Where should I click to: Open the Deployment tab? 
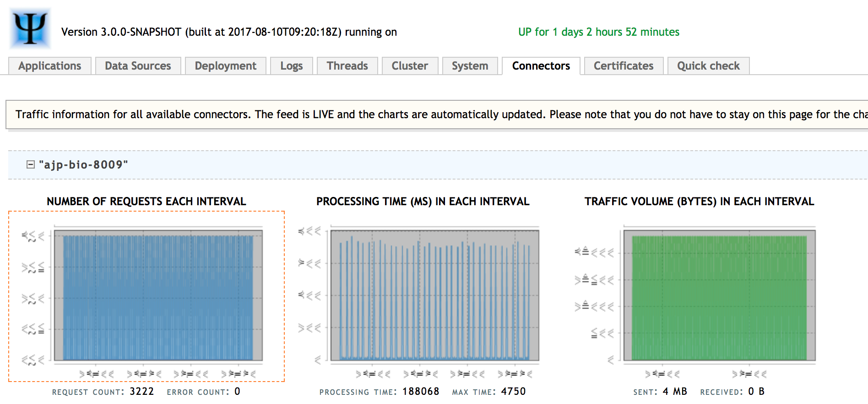click(x=225, y=66)
